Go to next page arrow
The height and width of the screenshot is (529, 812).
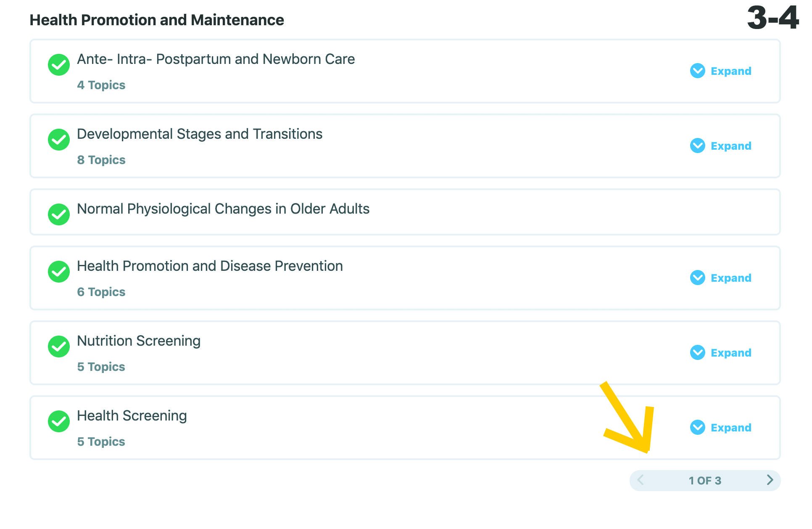770,480
